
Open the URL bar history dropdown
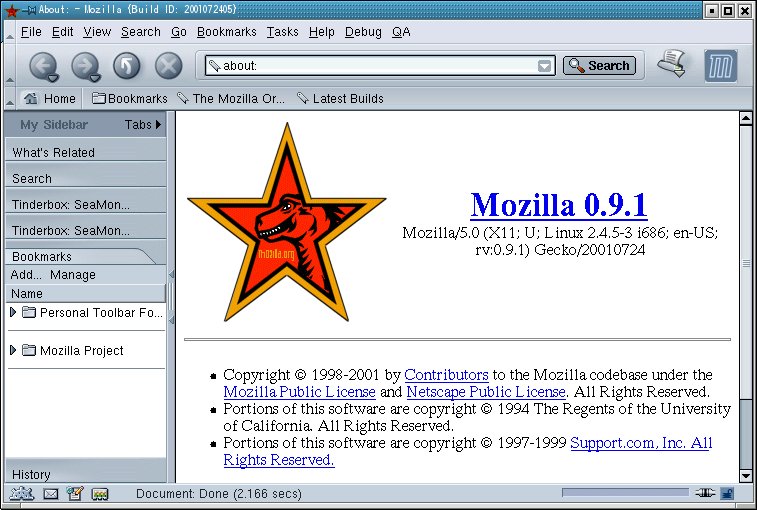[x=544, y=66]
